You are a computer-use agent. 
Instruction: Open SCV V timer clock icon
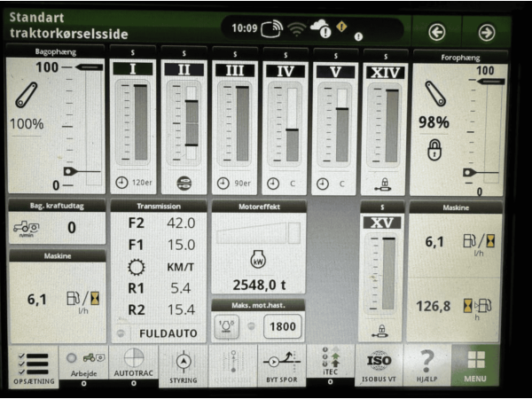click(323, 184)
